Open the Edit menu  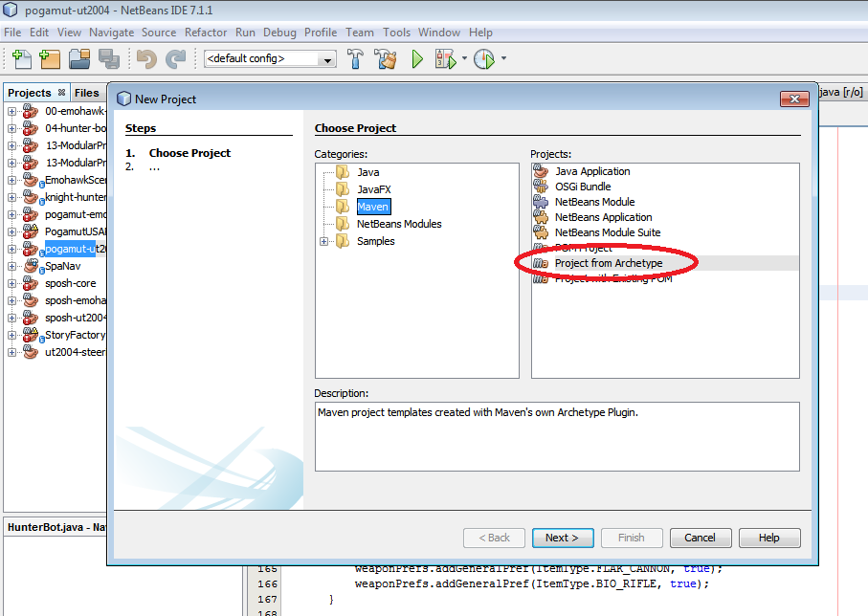click(x=38, y=33)
